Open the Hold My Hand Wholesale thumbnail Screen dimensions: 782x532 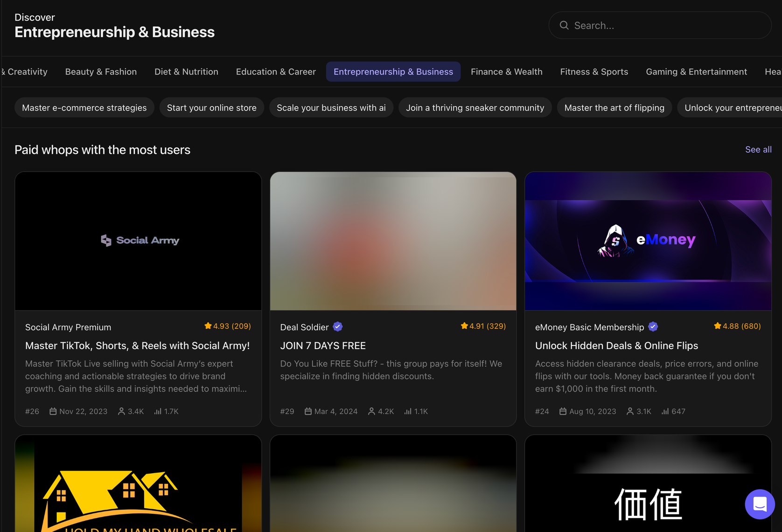[138, 484]
